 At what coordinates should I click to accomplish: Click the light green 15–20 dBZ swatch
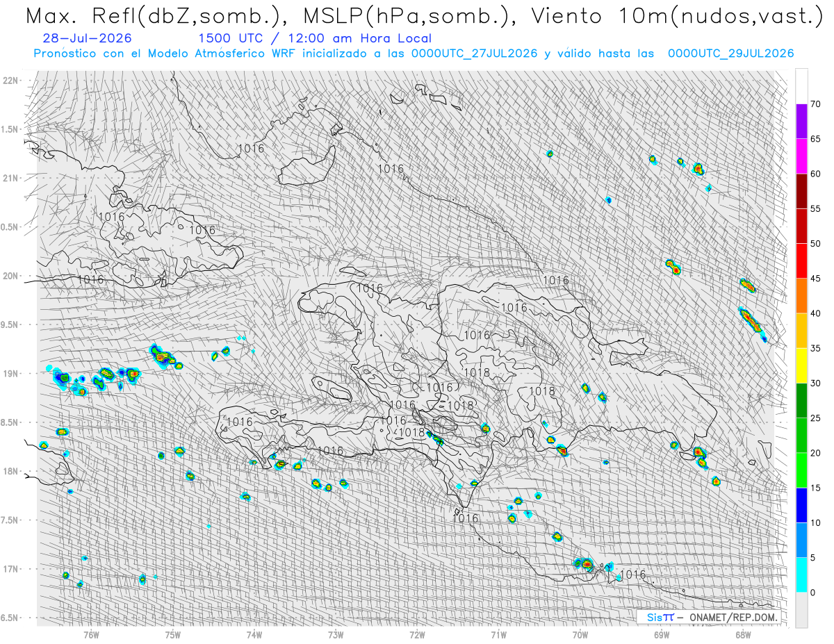801,470
